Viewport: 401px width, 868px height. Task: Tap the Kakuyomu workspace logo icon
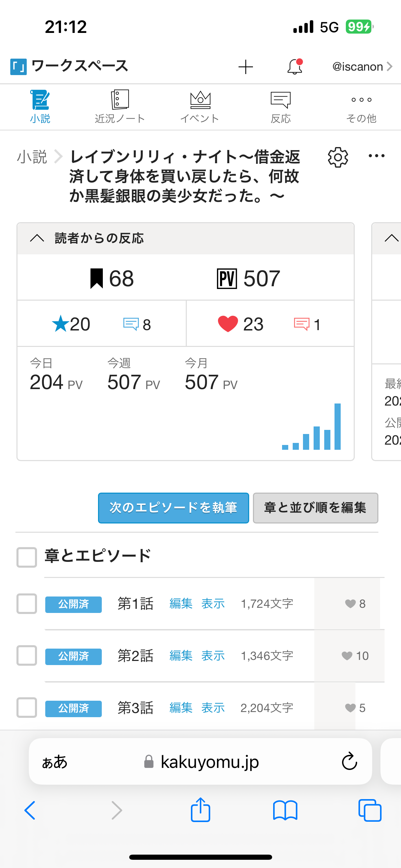[19, 67]
